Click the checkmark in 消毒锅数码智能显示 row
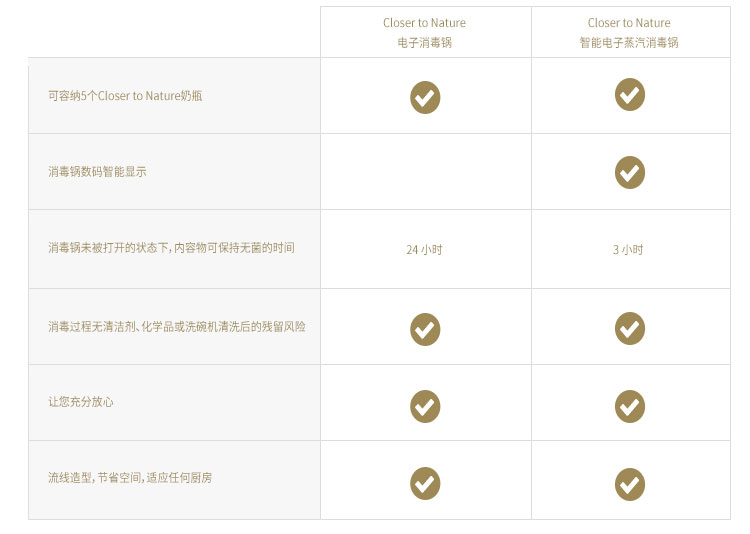Viewport: 750px width, 534px height. pyautogui.click(x=629, y=172)
